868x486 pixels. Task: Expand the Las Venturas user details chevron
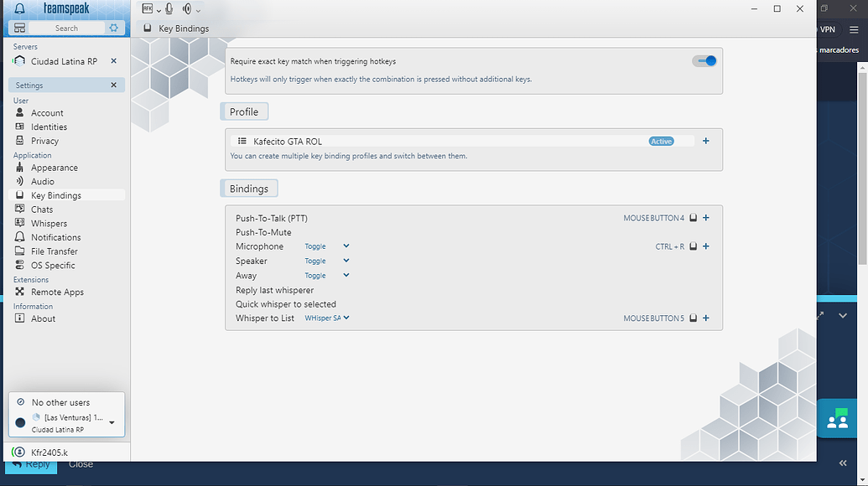[x=112, y=422]
